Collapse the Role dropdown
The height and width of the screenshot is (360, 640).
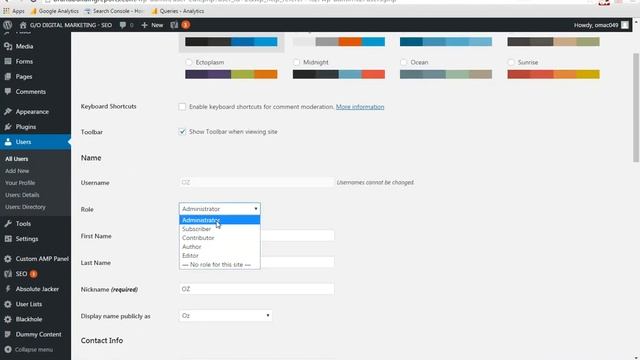point(220,209)
